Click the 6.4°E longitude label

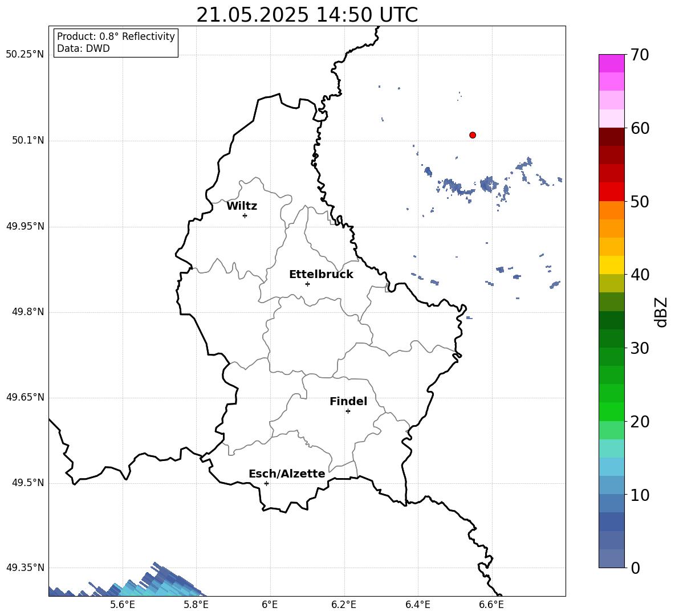(417, 605)
